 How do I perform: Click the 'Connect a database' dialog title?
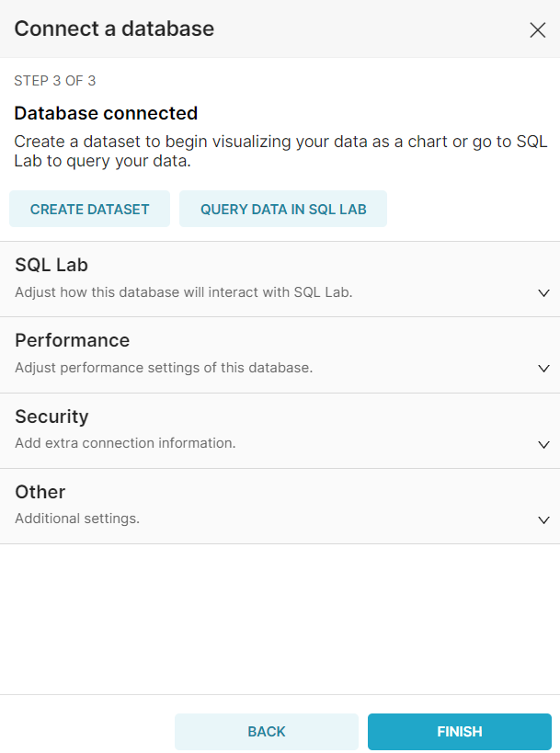pos(114,29)
